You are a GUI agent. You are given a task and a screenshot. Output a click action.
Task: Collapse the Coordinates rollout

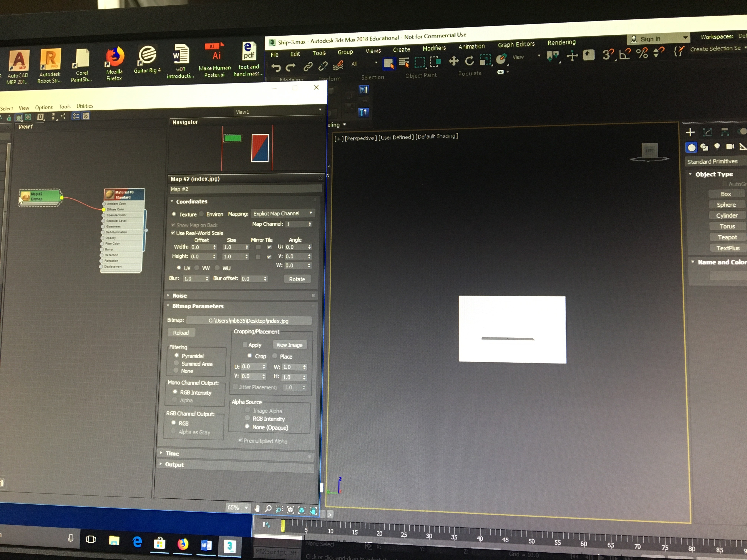coord(172,201)
